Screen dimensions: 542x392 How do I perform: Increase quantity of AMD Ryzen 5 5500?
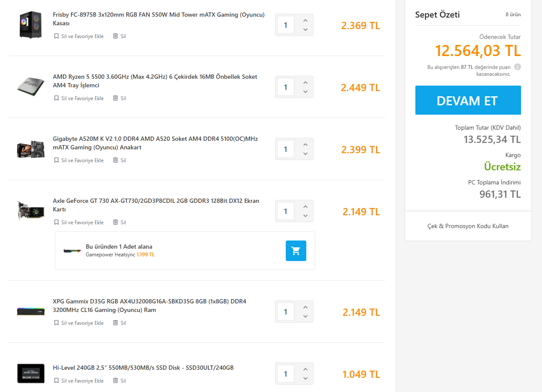(305, 83)
